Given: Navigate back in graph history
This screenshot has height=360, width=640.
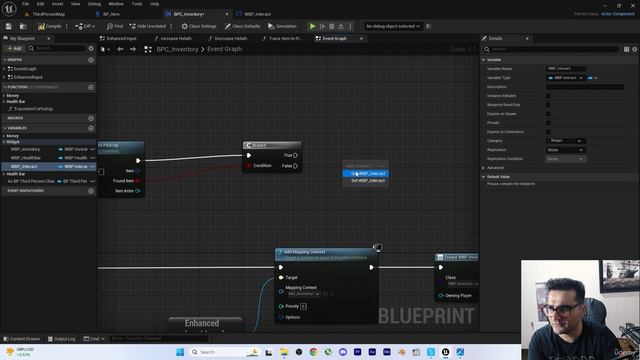Looking at the screenshot, I should [x=120, y=49].
